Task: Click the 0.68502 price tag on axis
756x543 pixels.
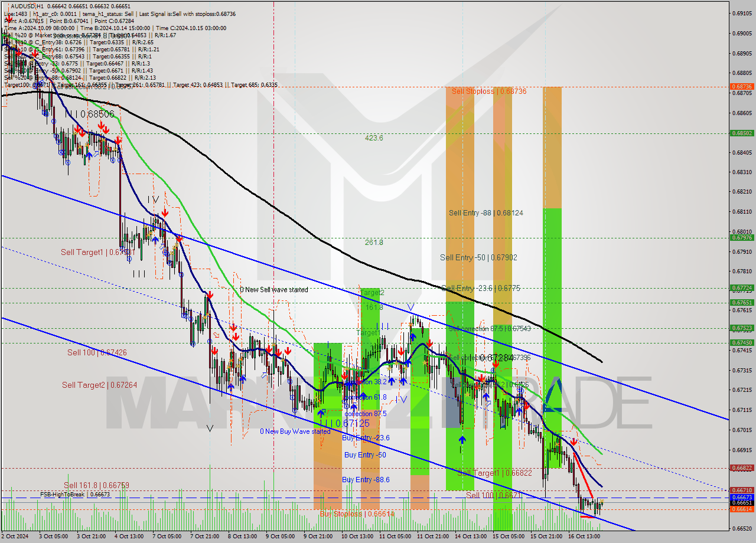Action: (x=742, y=133)
